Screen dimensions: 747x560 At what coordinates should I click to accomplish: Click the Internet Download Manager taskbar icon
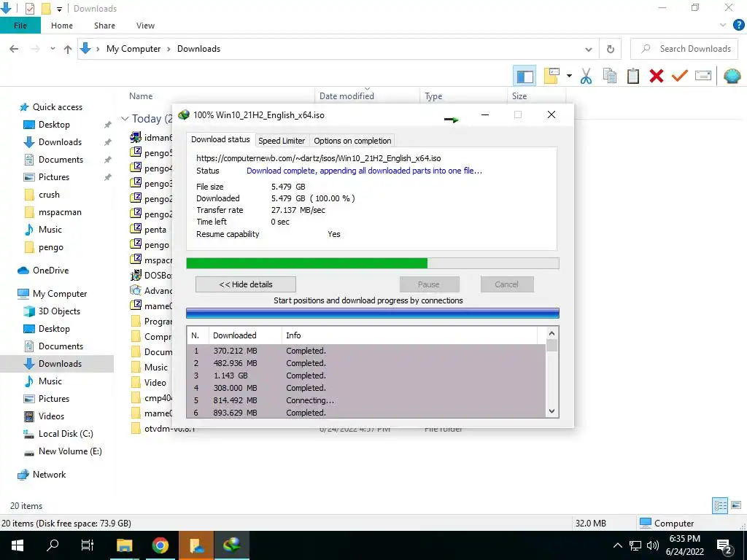tap(232, 545)
